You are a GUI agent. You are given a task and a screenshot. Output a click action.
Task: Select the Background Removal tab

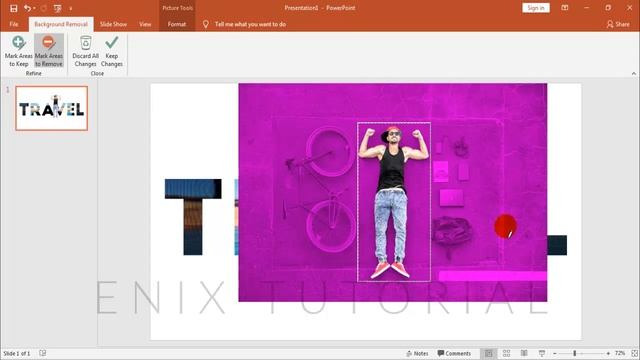pos(61,24)
